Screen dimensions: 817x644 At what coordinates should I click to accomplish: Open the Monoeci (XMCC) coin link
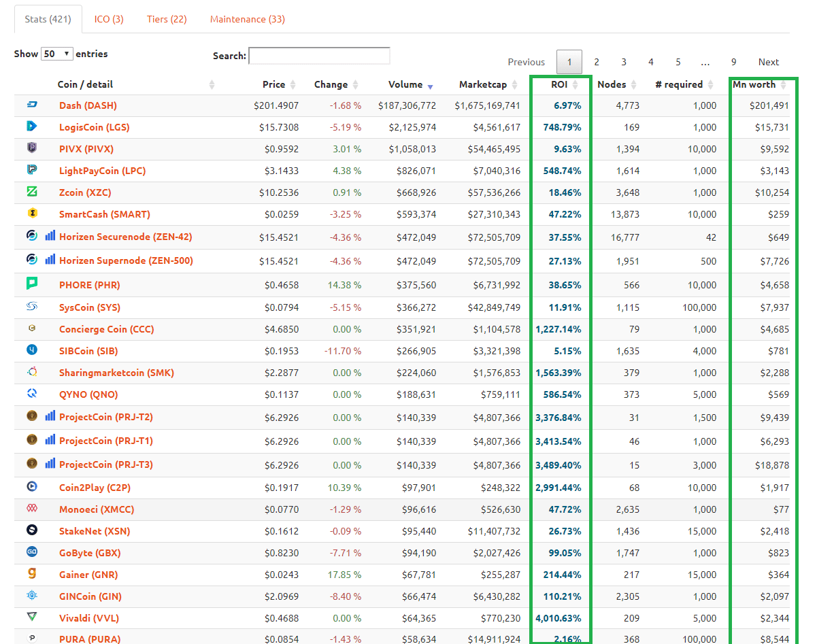click(97, 509)
